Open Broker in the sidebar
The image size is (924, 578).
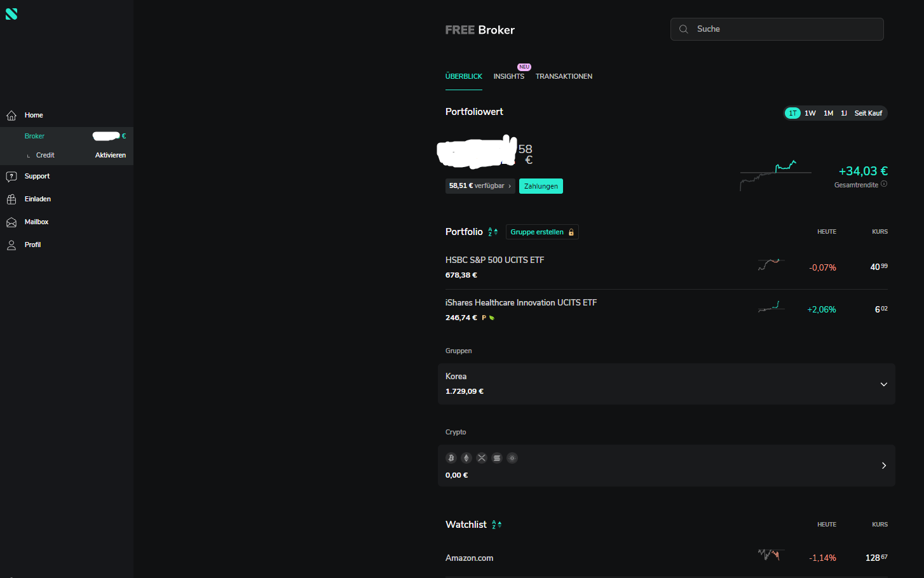click(67, 136)
